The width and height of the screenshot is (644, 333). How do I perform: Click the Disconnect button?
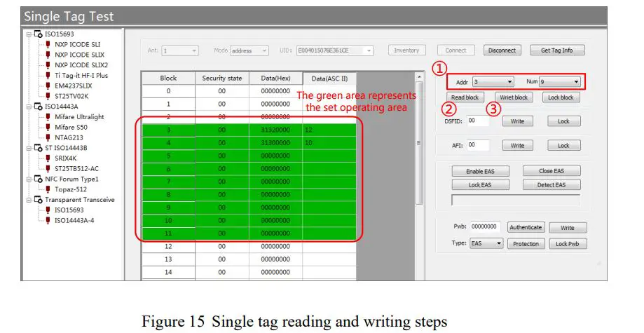point(502,50)
